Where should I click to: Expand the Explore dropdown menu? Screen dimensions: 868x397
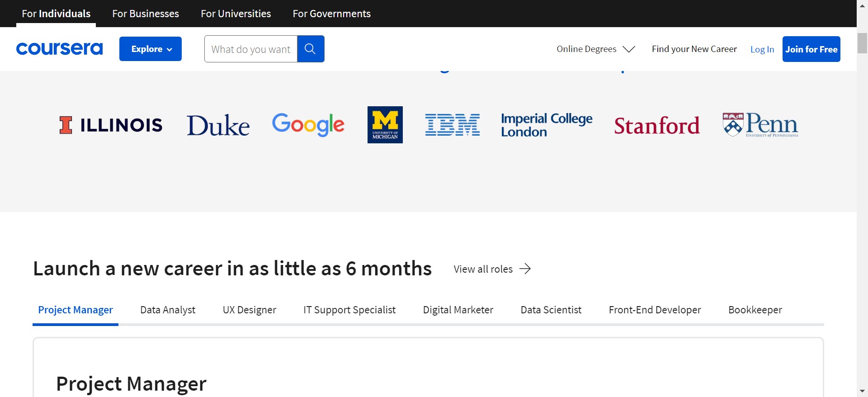tap(151, 49)
